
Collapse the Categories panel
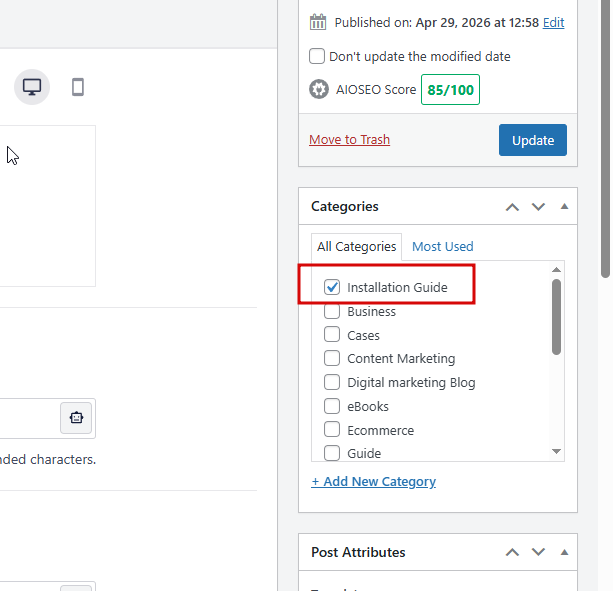click(564, 207)
